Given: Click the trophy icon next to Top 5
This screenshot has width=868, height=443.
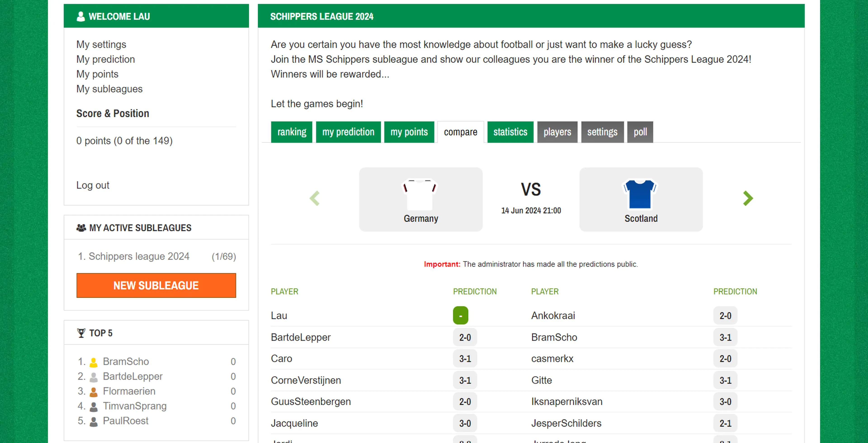Looking at the screenshot, I should tap(81, 333).
